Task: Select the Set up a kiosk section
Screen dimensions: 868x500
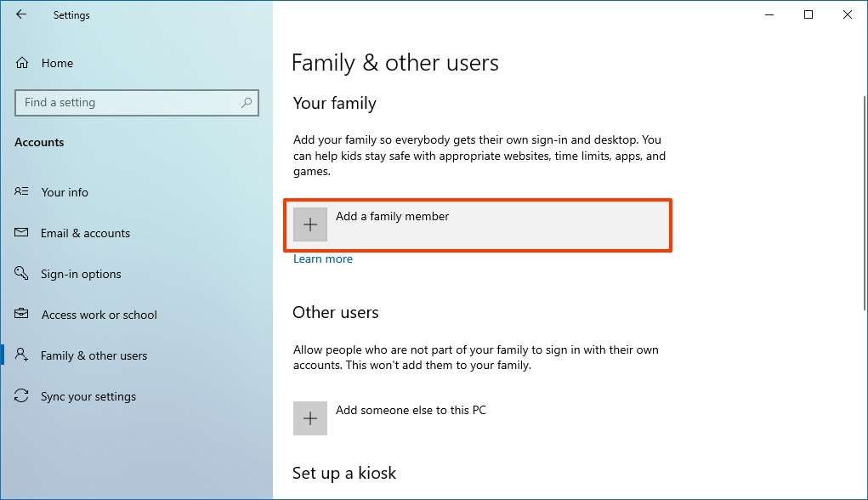Action: pyautogui.click(x=344, y=473)
